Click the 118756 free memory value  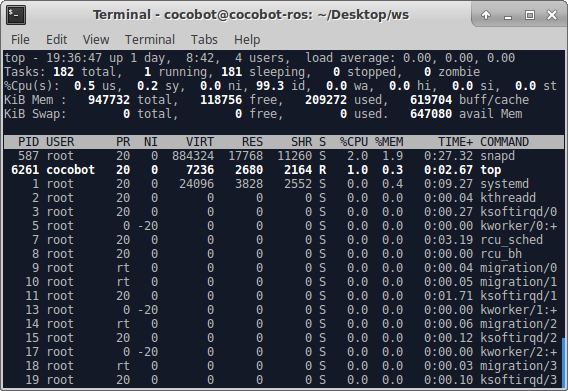221,100
